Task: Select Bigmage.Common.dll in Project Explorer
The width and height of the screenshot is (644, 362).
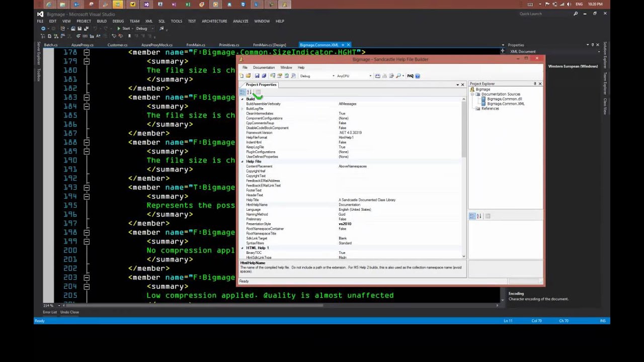Action: 504,99
